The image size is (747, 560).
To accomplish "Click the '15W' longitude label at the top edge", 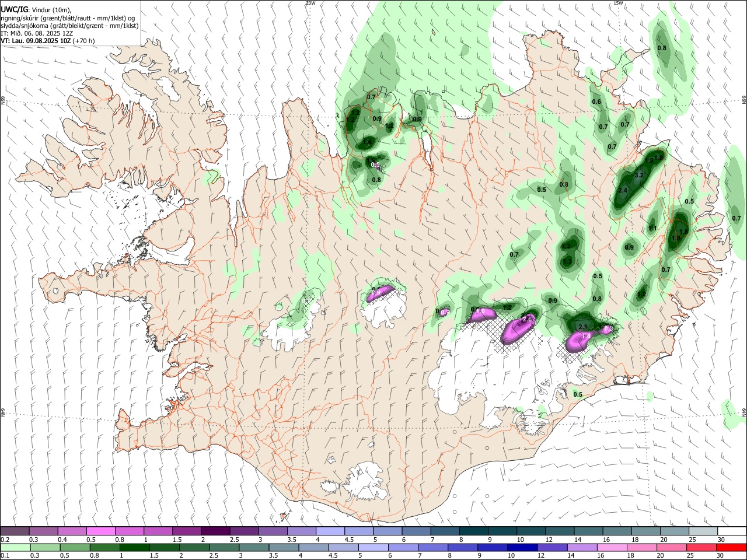I will [x=618, y=3].
